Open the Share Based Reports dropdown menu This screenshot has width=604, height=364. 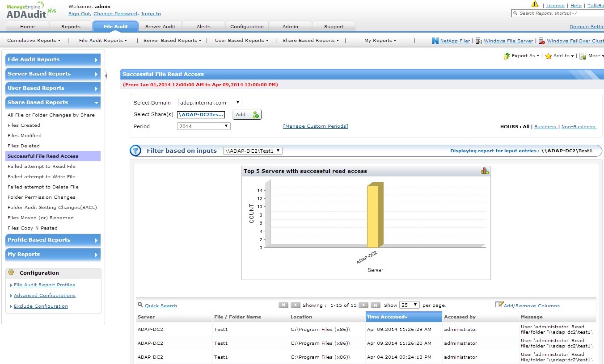coord(311,41)
